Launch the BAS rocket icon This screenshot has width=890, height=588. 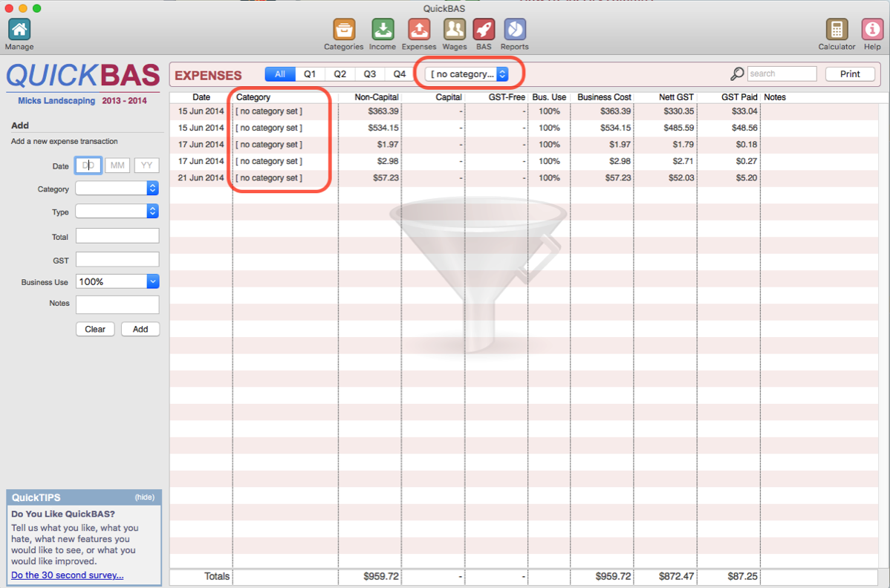pos(484,30)
